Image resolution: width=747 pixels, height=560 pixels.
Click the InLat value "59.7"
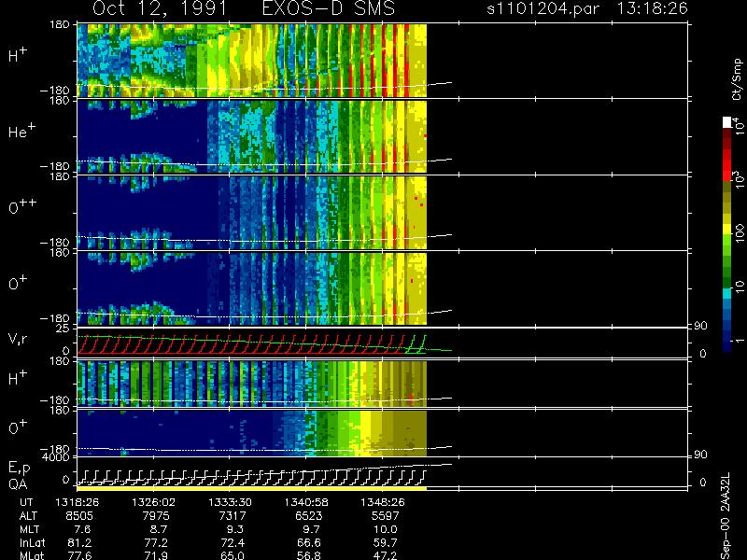[385, 543]
